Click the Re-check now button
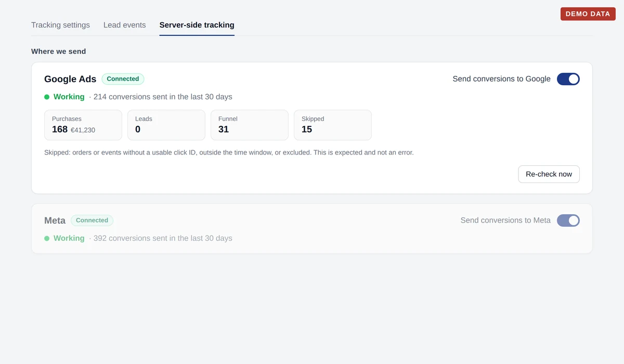The image size is (624, 364). (549, 174)
